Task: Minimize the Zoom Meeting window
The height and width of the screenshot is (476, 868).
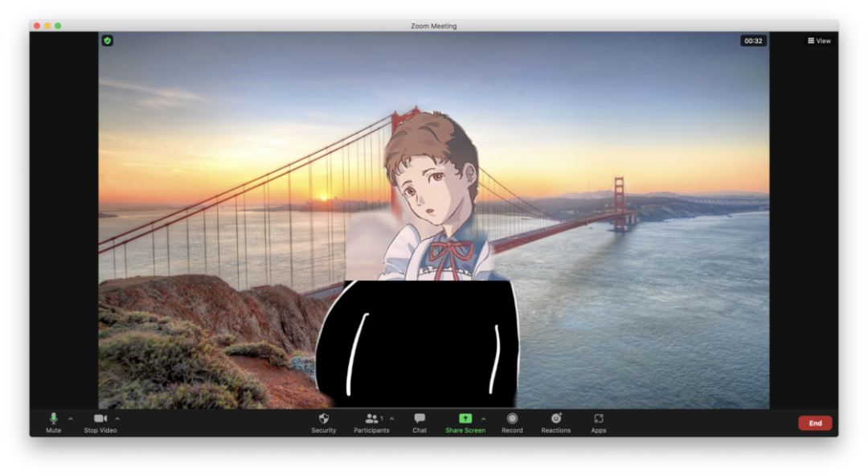Action: click(47, 26)
